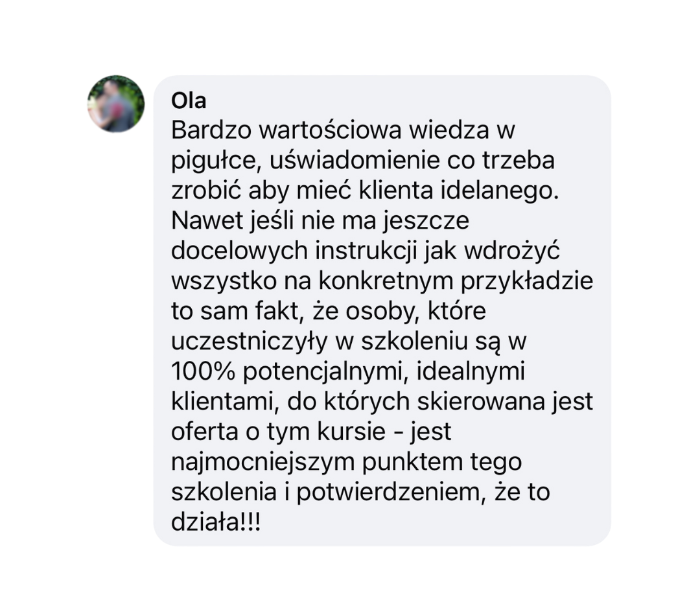The width and height of the screenshot is (700, 615).
Task: Click the '100%' text in the comment
Action: point(203,371)
